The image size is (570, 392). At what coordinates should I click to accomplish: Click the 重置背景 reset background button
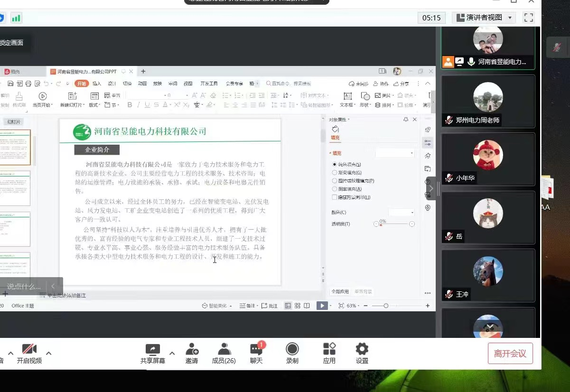[x=363, y=291]
